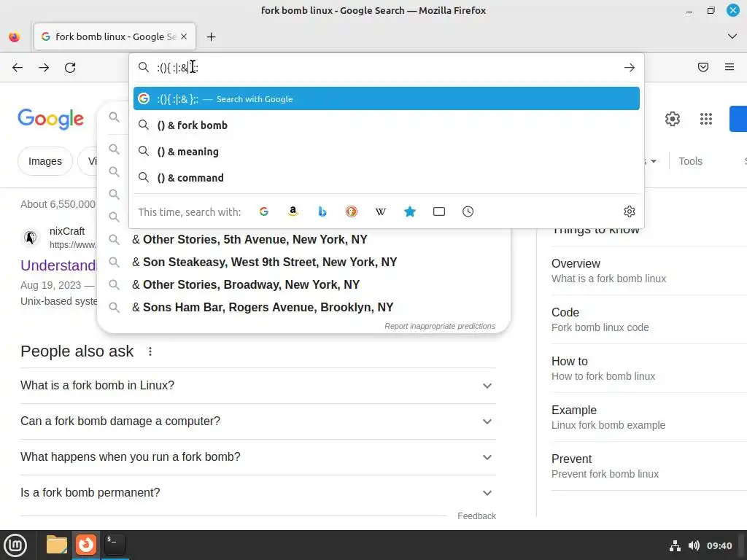The width and height of the screenshot is (747, 560).
Task: Open the volume control tray icon
Action: (x=694, y=545)
